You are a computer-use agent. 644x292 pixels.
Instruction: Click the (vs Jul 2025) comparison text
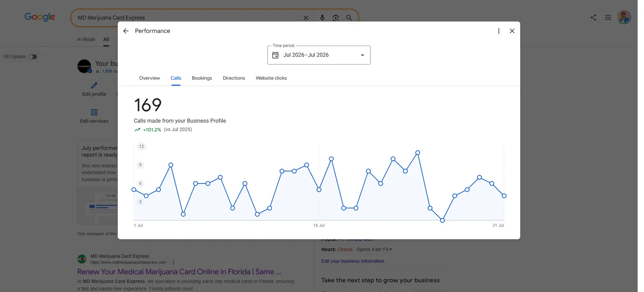(178, 130)
